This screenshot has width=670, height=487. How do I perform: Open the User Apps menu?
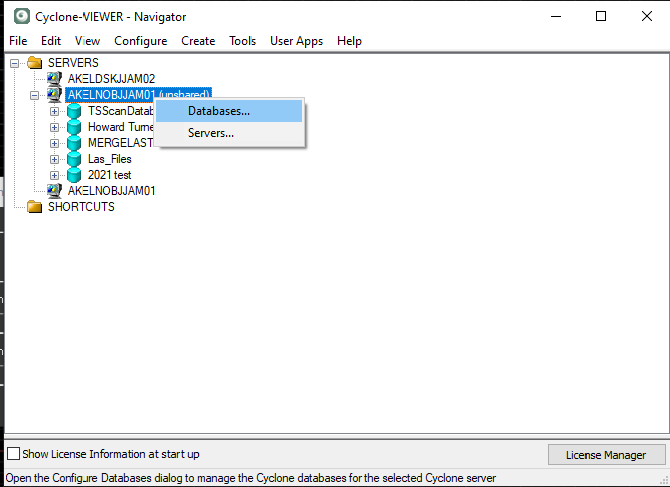pos(296,41)
